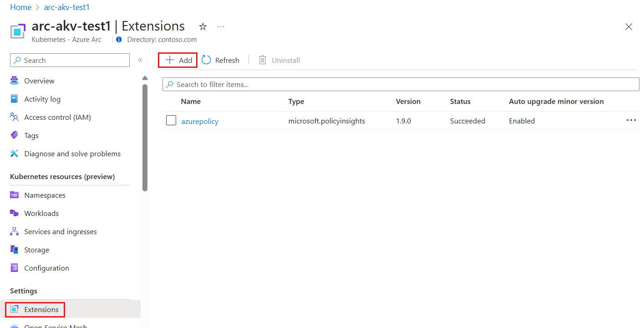Sort by the Name column header
The height and width of the screenshot is (328, 644).
pos(191,102)
